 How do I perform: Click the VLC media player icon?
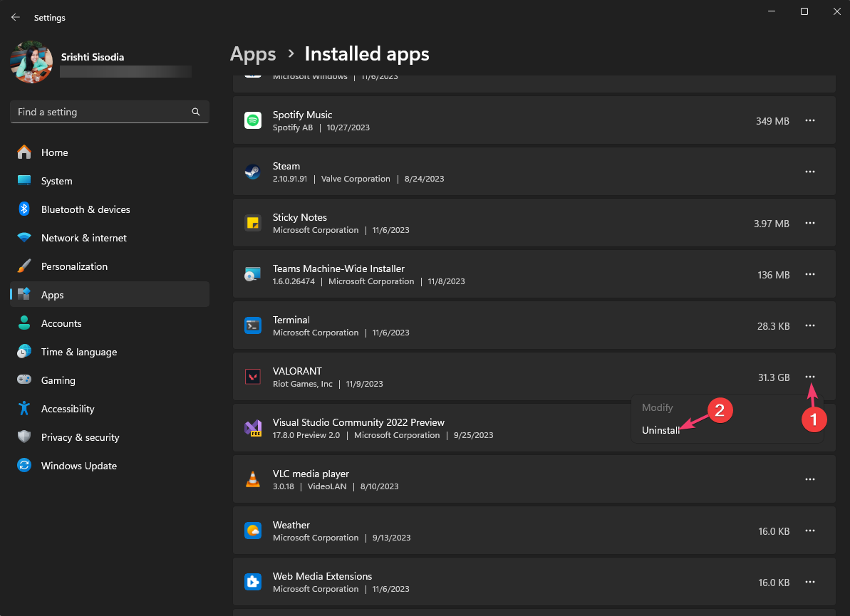253,479
